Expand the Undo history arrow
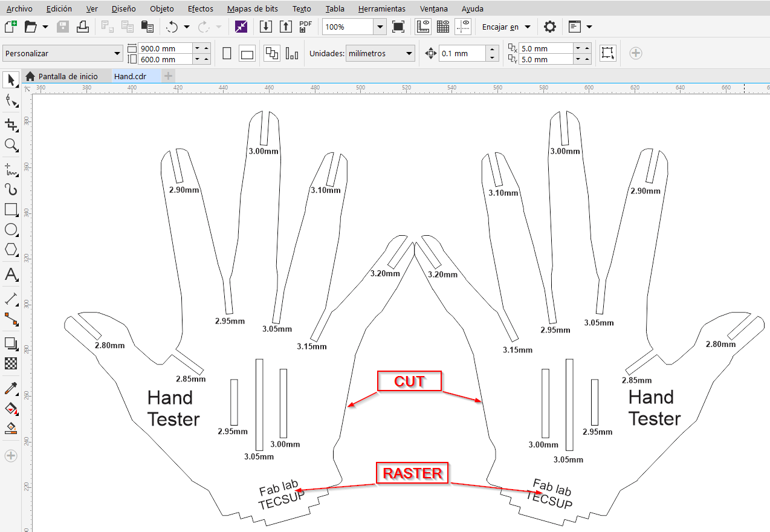 (x=187, y=27)
